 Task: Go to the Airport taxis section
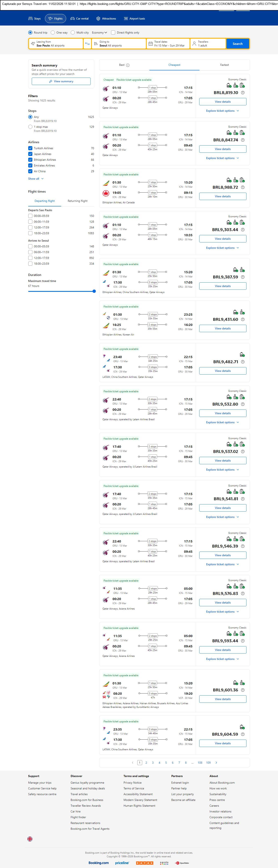point(134,19)
